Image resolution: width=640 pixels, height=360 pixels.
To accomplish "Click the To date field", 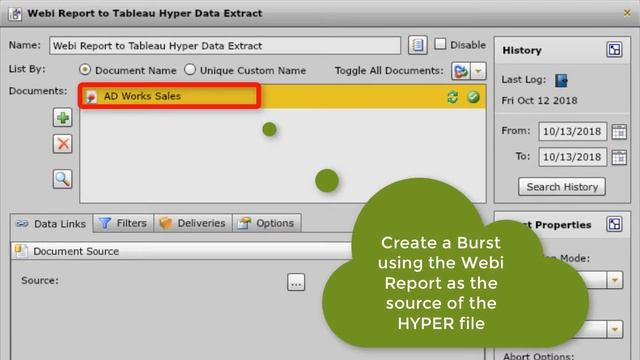I will pyautogui.click(x=572, y=157).
